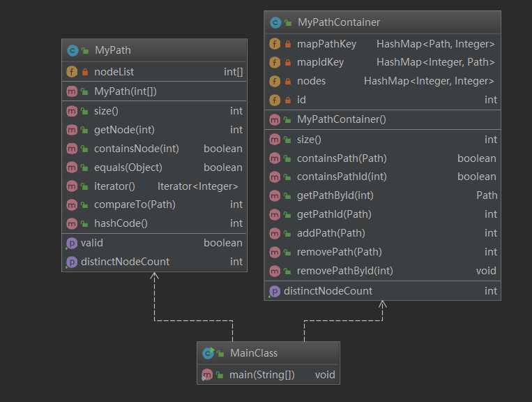Viewport: 532px width, 402px height.
Task: Click the lock icon next to mapIdKey
Action: (x=287, y=63)
